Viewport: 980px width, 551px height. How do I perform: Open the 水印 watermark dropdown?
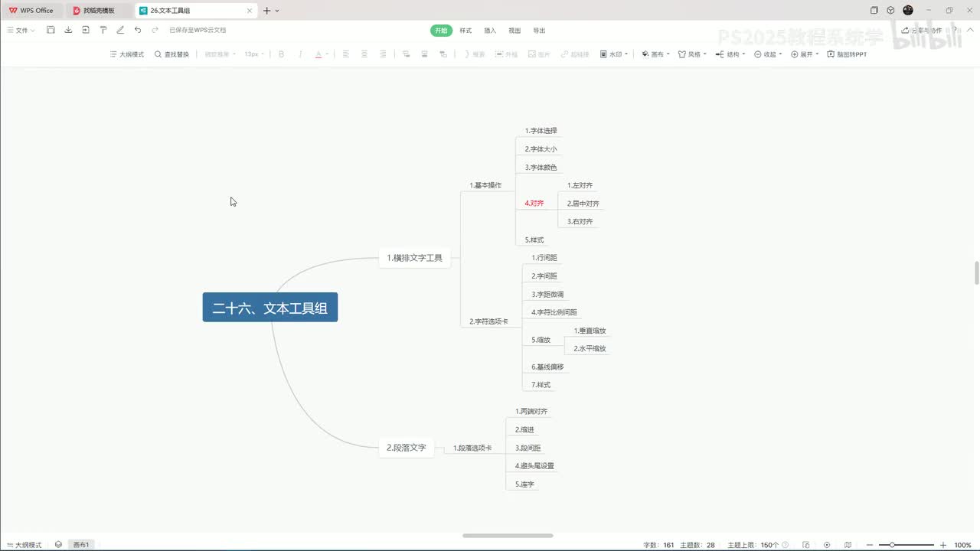(x=614, y=54)
